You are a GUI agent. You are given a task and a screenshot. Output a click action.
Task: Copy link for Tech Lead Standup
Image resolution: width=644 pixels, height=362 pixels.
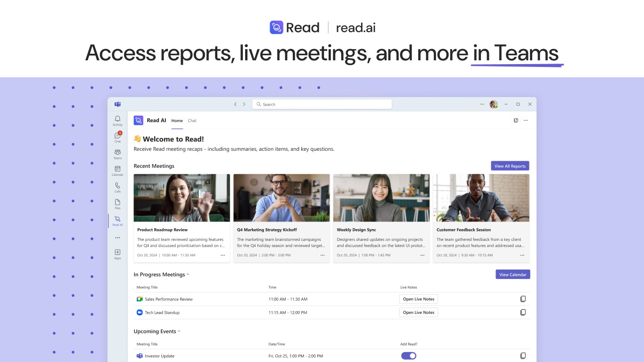pos(523,312)
